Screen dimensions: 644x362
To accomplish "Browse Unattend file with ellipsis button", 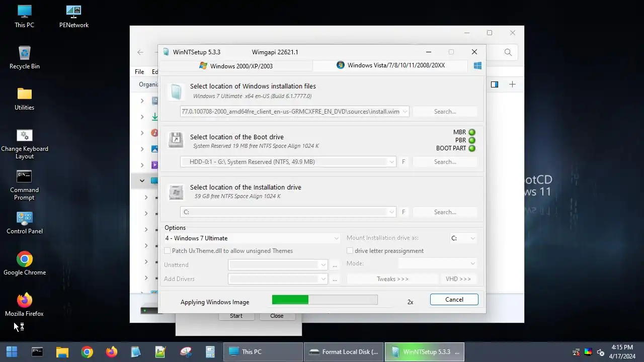I will point(335,265).
